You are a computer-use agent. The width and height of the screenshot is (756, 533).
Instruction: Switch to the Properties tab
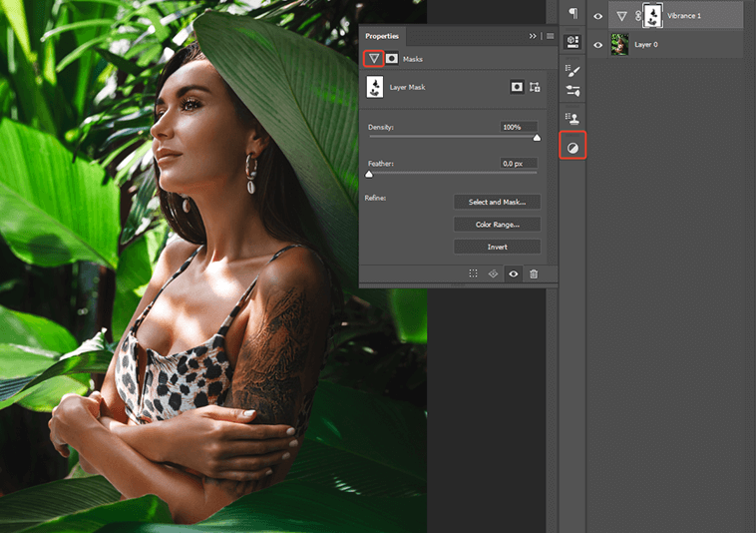[382, 36]
